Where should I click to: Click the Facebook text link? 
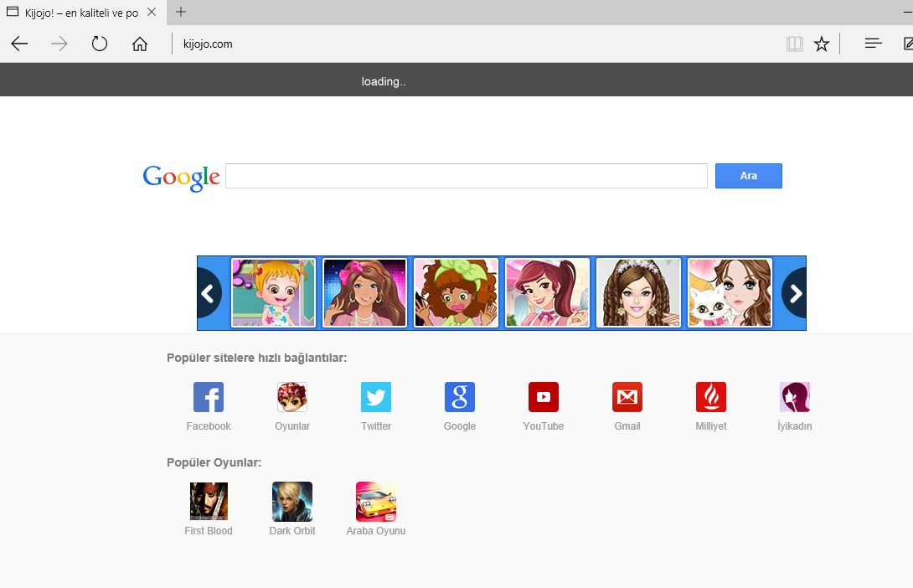(x=209, y=426)
